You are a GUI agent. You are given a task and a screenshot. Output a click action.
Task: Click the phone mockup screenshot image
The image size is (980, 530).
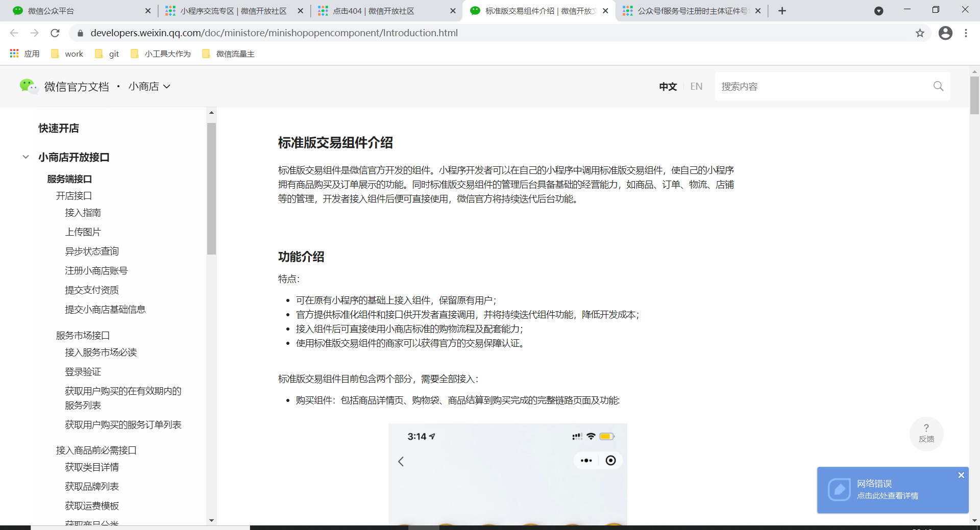(x=508, y=474)
